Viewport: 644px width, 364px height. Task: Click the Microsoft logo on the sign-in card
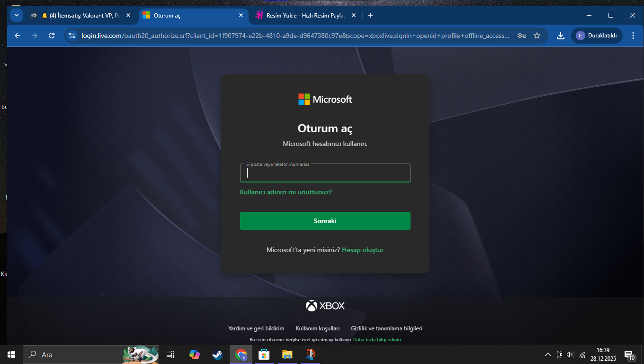pyautogui.click(x=325, y=99)
